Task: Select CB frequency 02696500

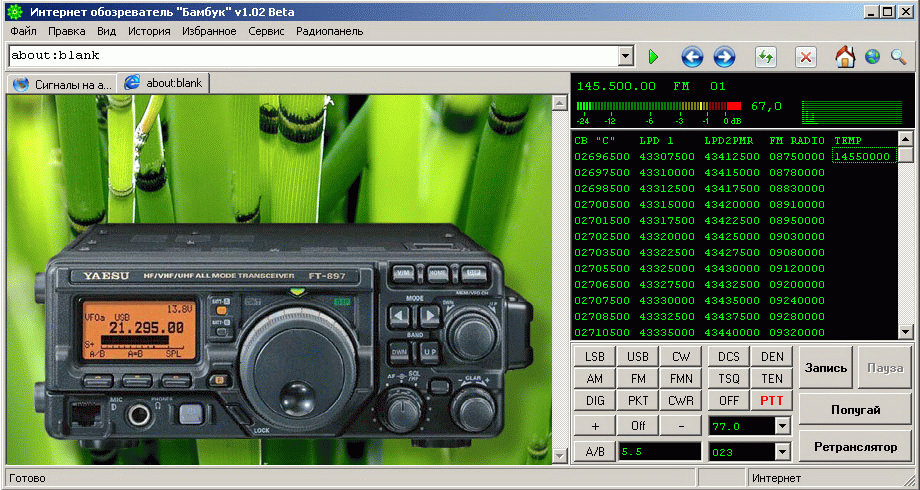Action: pyautogui.click(x=601, y=157)
